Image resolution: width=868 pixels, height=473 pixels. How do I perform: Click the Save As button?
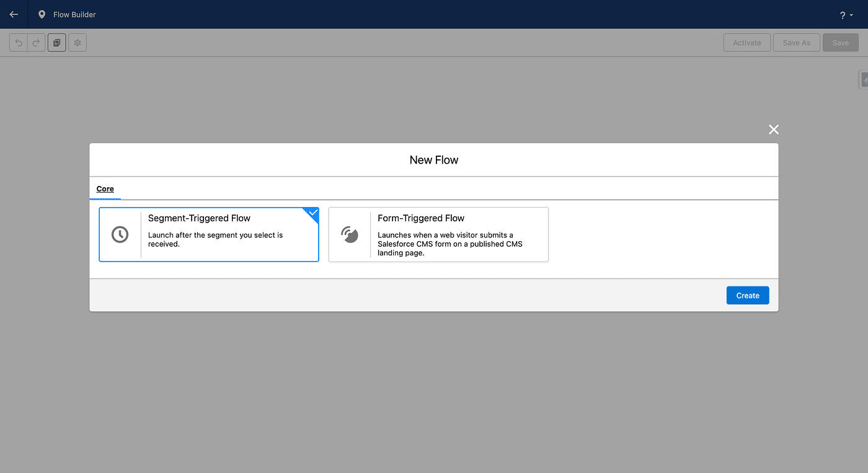tap(796, 43)
